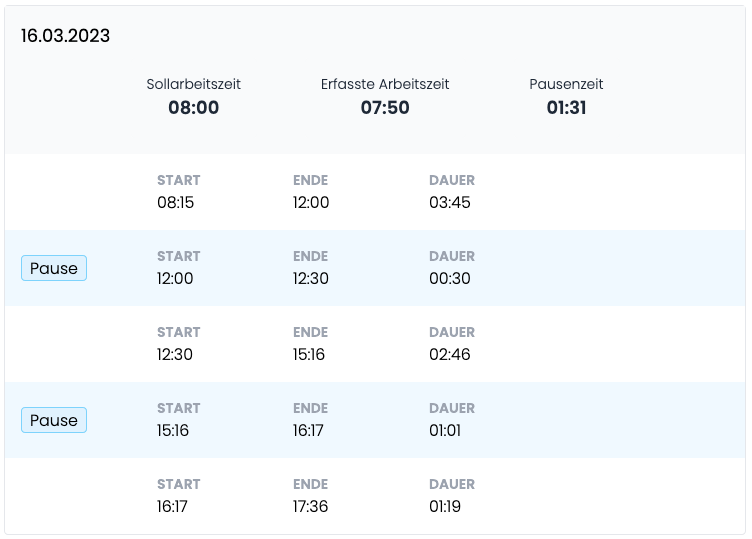Click the pause duration 01:01
The image size is (752, 539).
coord(445,430)
